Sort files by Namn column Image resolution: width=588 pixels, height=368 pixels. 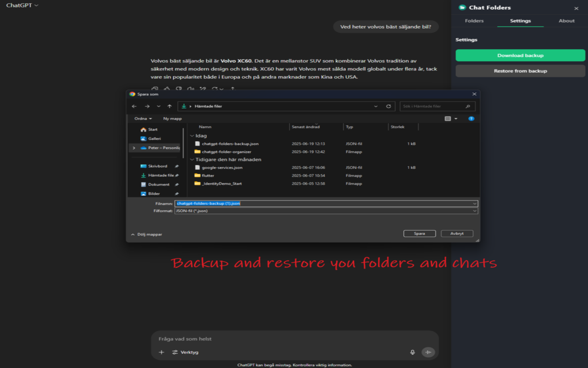[205, 127]
